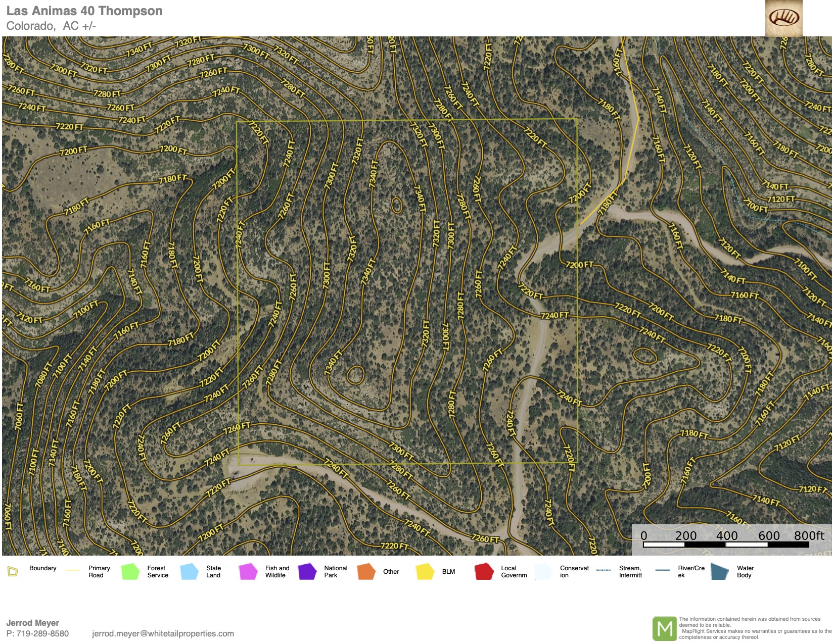Click the phone number 719-289-8580
Image resolution: width=834 pixels, height=644 pixels.
tap(42, 633)
